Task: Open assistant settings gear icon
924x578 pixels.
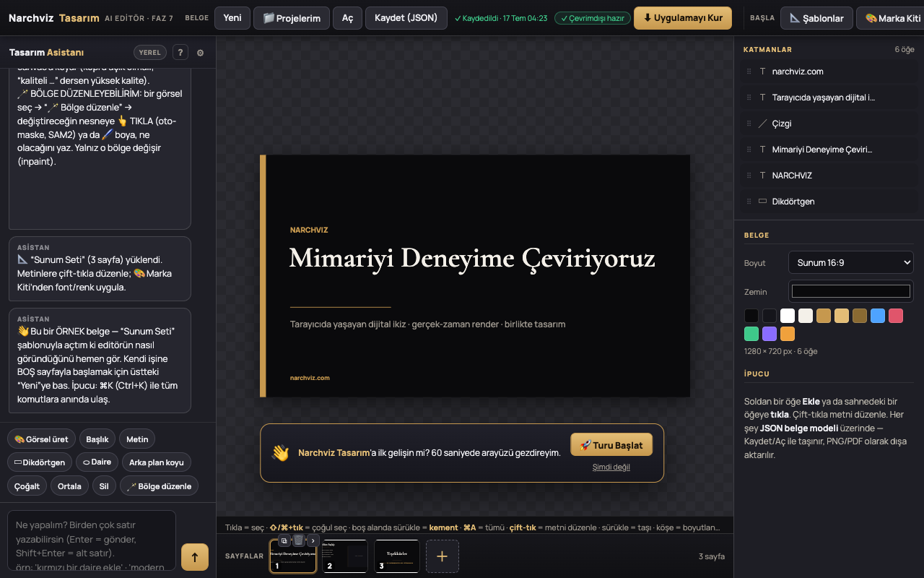Action: (x=200, y=53)
